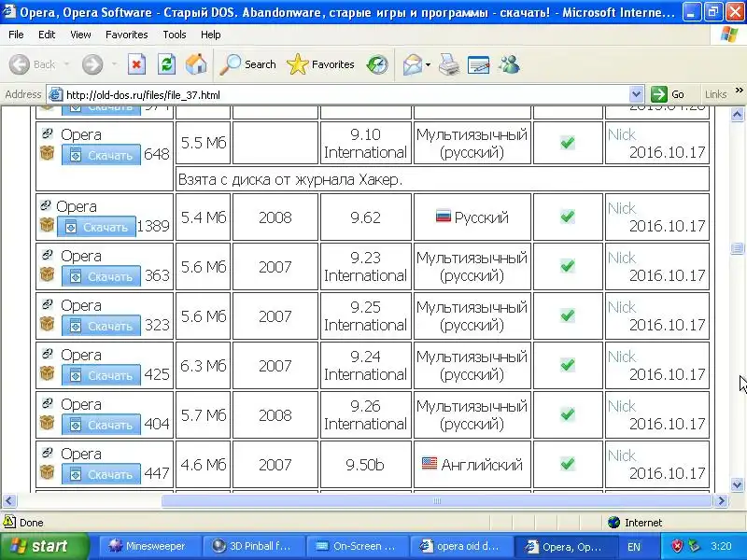Viewport: 747px width, 560px height.
Task: Click the Russian flag icon
Action: click(443, 217)
